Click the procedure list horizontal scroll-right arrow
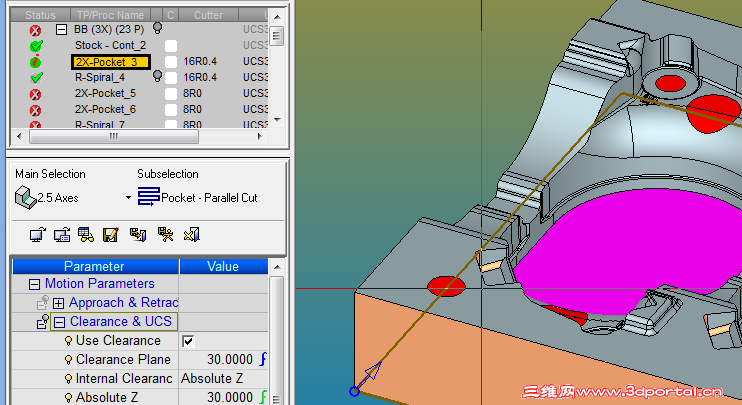The width and height of the screenshot is (742, 405). click(x=259, y=137)
